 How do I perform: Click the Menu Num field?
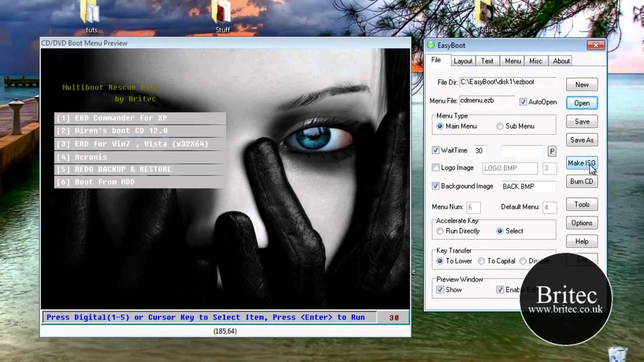(x=473, y=207)
